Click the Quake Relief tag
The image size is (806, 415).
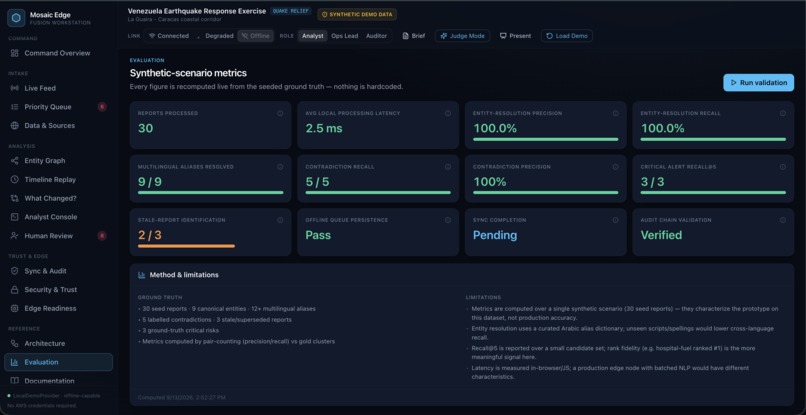(291, 11)
